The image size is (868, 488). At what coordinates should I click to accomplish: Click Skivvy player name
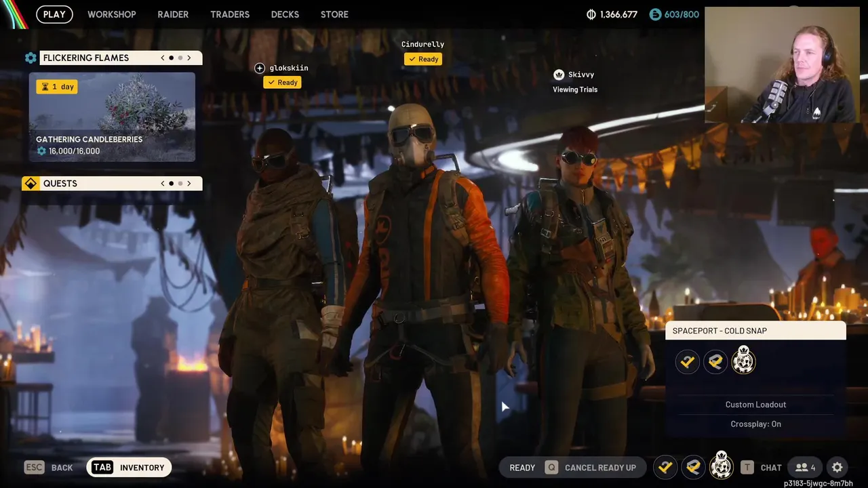pos(581,75)
